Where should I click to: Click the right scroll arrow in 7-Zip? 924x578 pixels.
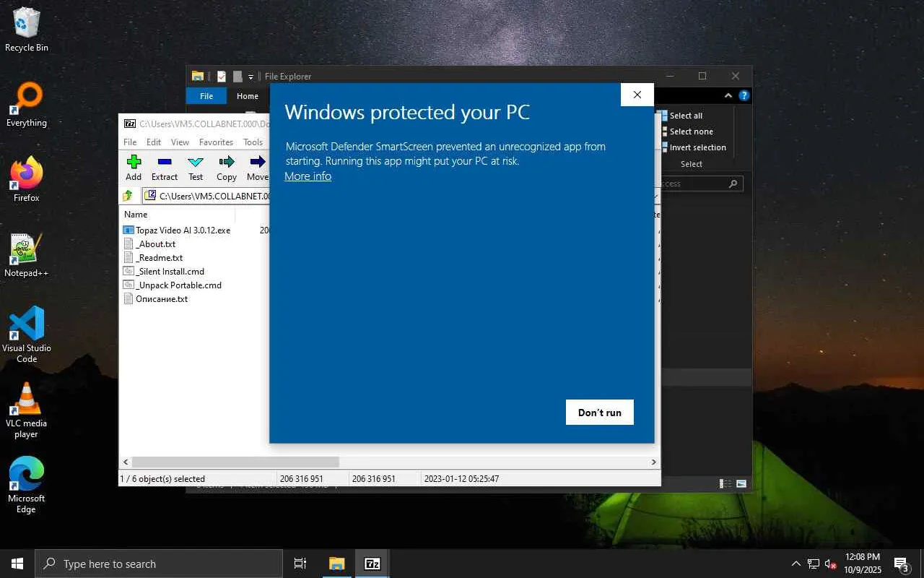coord(654,462)
